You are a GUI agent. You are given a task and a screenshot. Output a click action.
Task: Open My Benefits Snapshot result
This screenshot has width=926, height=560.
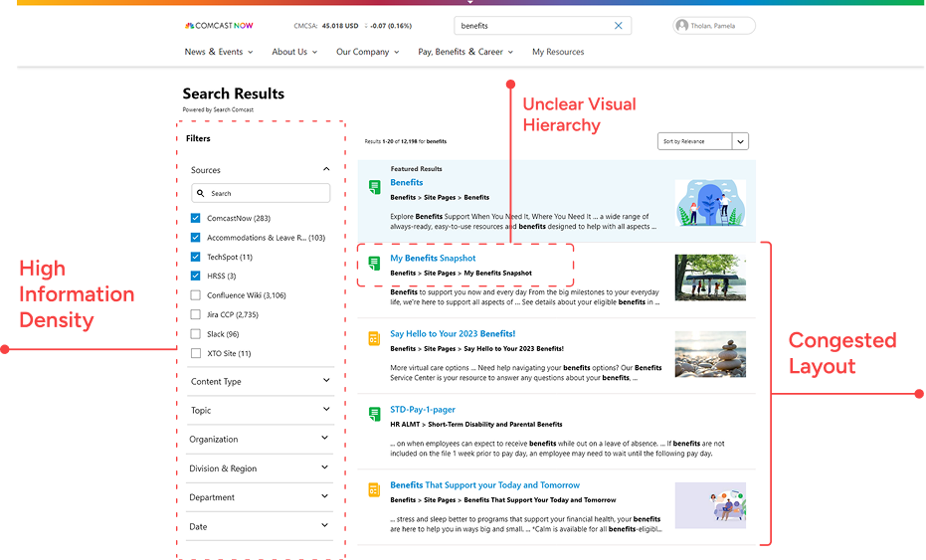coord(433,259)
